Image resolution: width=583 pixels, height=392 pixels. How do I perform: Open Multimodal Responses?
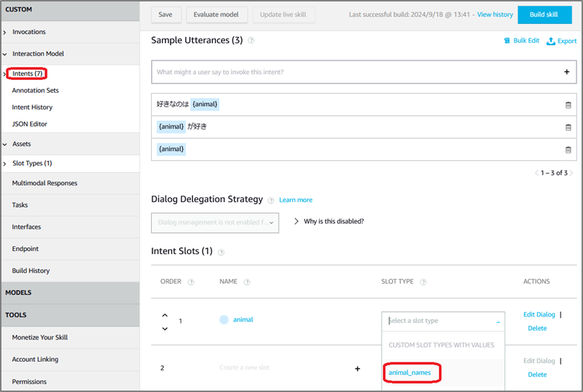tap(45, 183)
